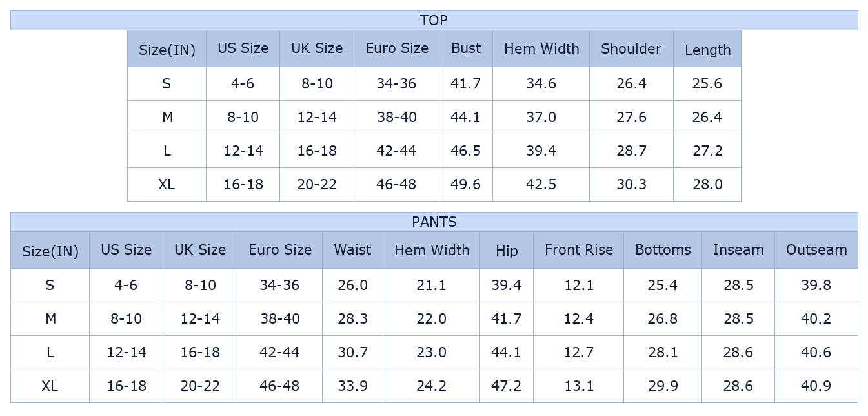This screenshot has width=868, height=416.
Task: Click the front rise value 12.1 cell
Action: [579, 285]
